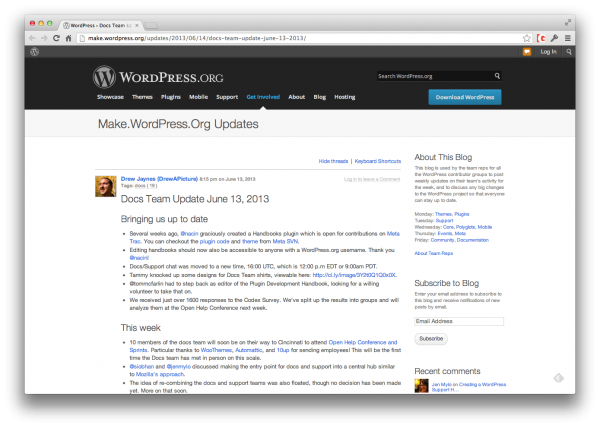Open the About menu item

click(297, 97)
